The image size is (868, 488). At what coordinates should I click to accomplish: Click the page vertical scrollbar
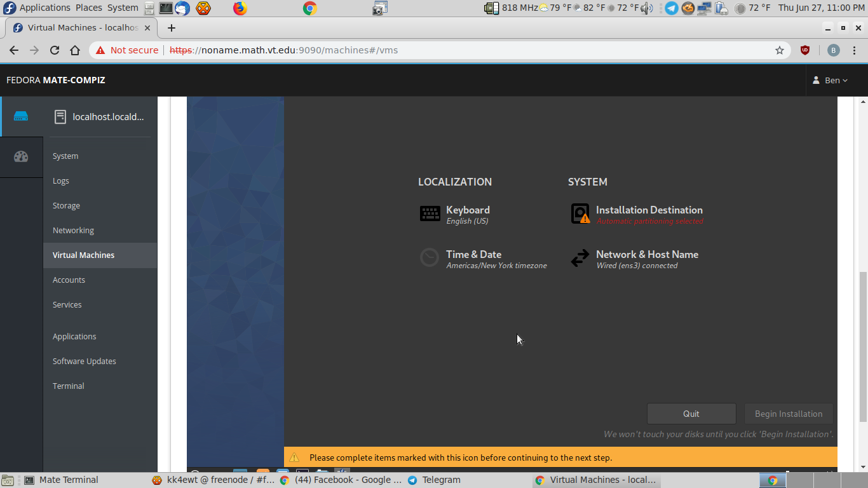coord(863,346)
